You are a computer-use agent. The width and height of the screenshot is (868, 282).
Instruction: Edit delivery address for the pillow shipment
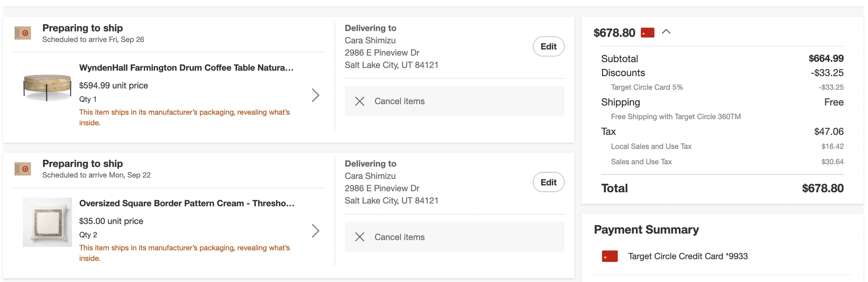pos(548,182)
